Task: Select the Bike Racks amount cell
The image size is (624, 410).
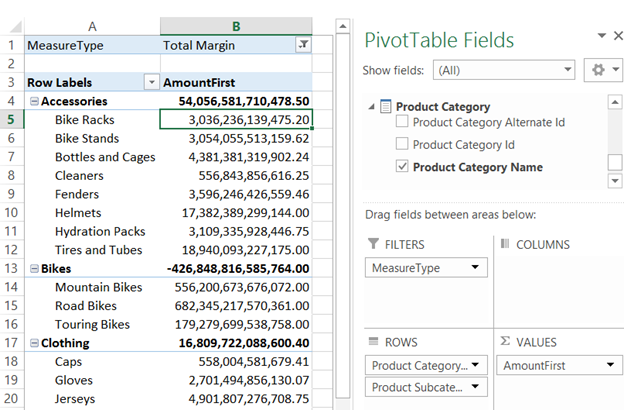Action: (x=236, y=120)
